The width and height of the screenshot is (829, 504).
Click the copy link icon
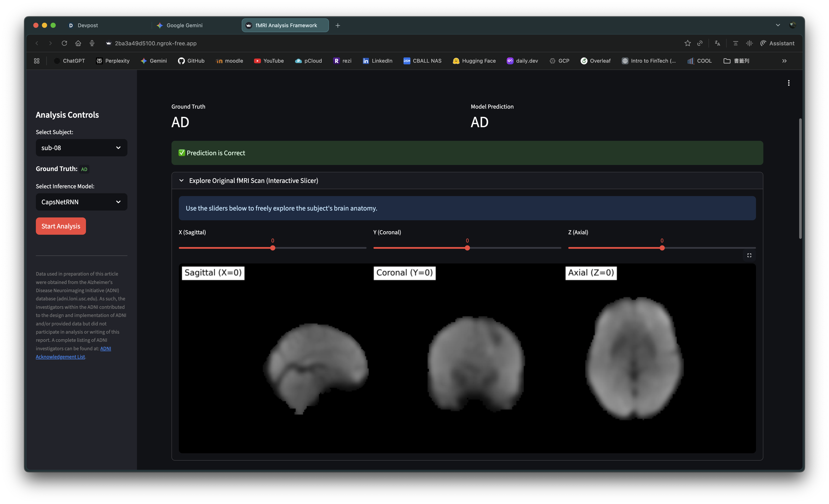pos(700,43)
